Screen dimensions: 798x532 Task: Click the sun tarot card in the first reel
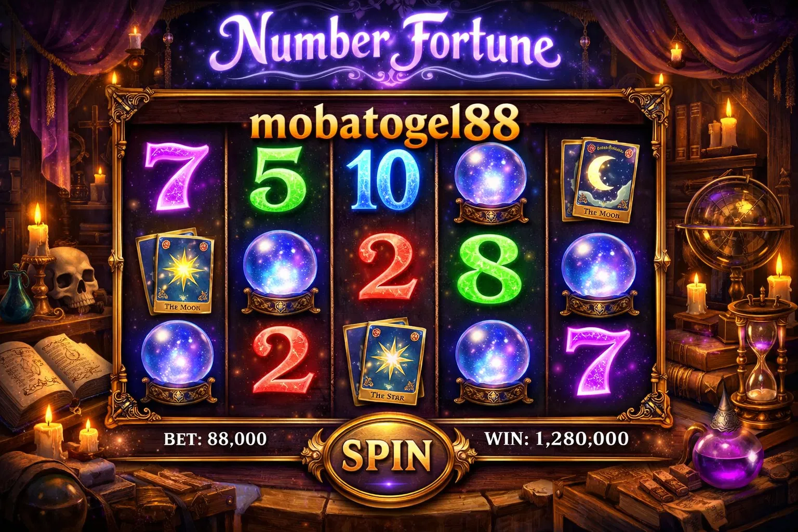(x=175, y=274)
